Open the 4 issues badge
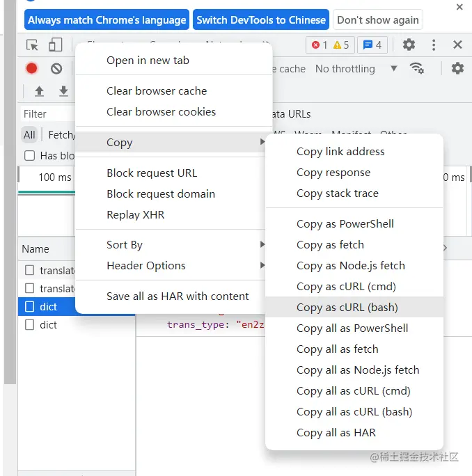This screenshot has width=472, height=476. (x=372, y=45)
